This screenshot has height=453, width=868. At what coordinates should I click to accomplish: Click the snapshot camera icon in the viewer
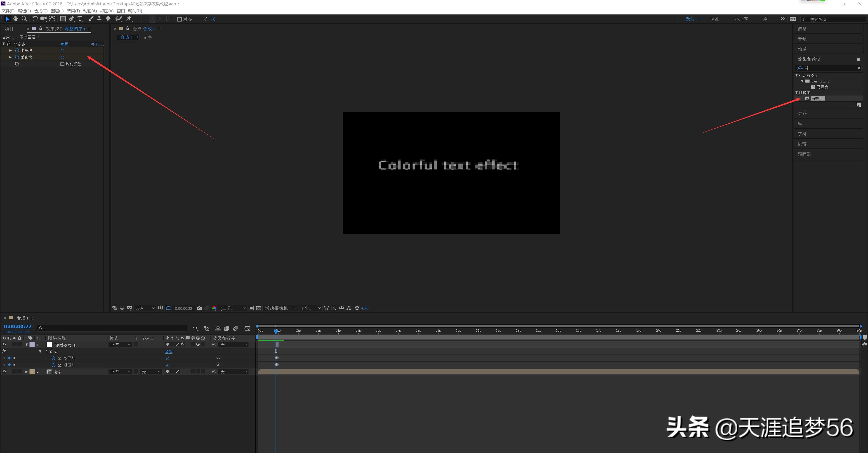(x=199, y=308)
